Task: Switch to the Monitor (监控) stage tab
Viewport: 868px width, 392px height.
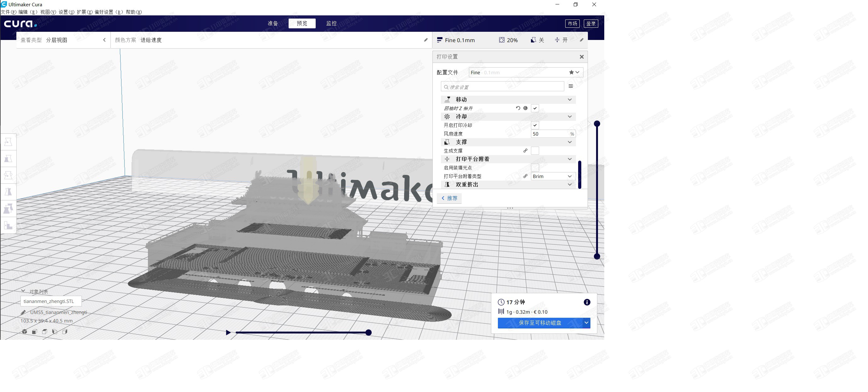Action: [x=331, y=23]
